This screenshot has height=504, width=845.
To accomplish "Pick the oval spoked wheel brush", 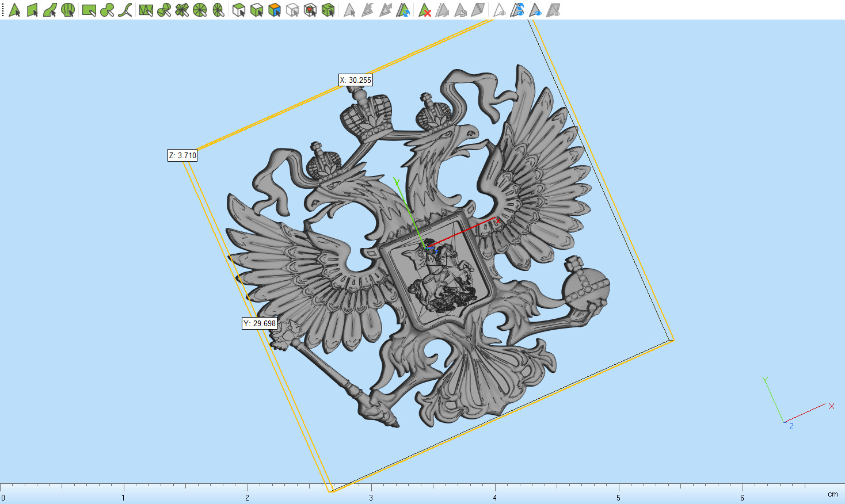I will [218, 10].
